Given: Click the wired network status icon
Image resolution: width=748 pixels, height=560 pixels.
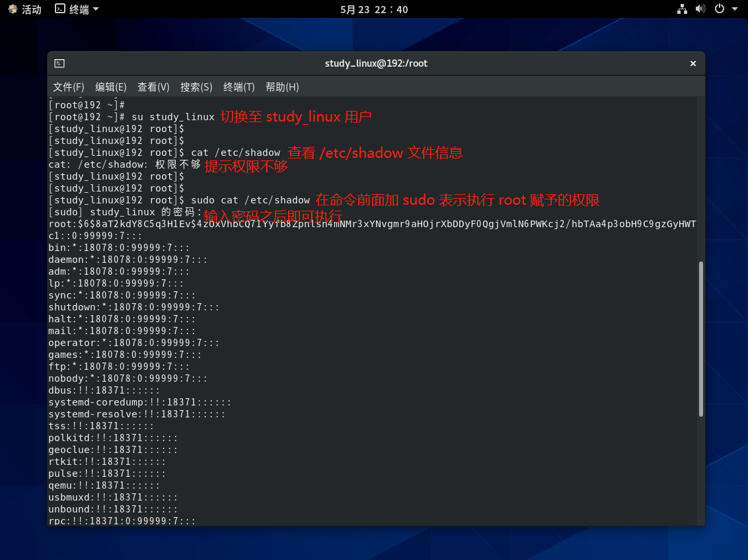Looking at the screenshot, I should (683, 9).
